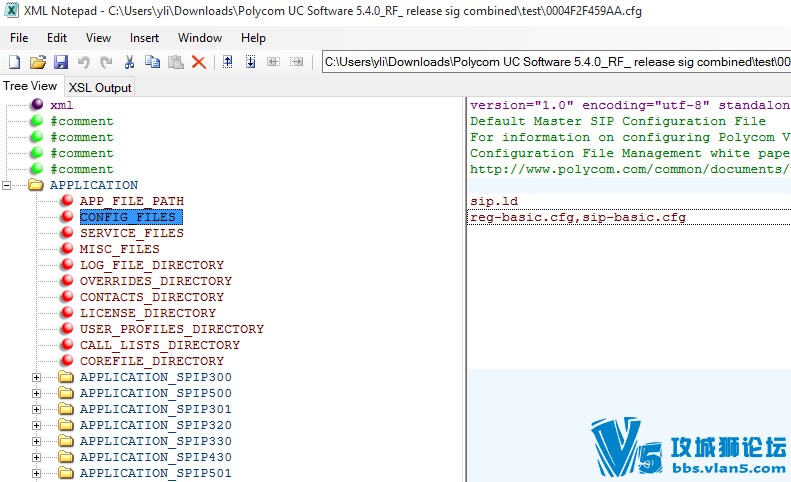Click the Nudge node up icon
The height and width of the screenshot is (482, 791).
click(x=228, y=62)
